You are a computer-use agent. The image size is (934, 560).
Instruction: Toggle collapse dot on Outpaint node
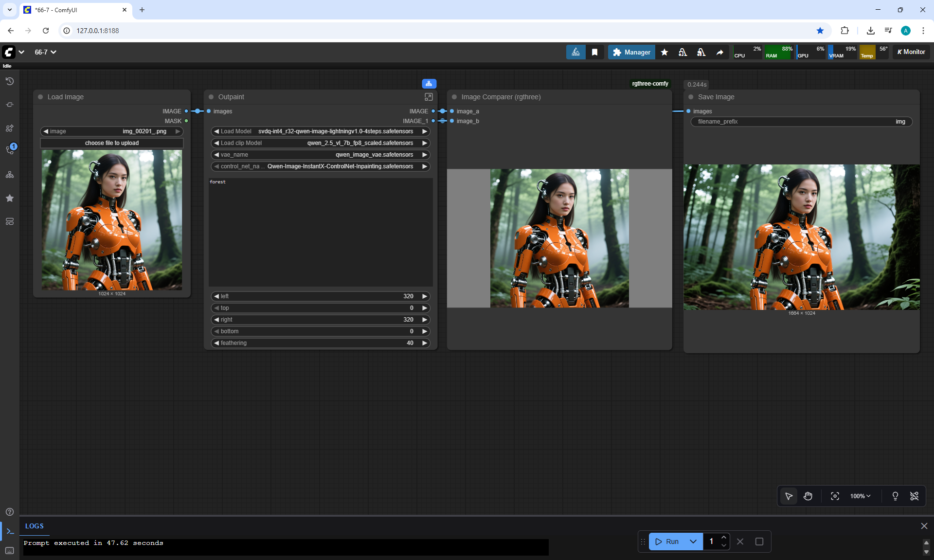(x=211, y=97)
